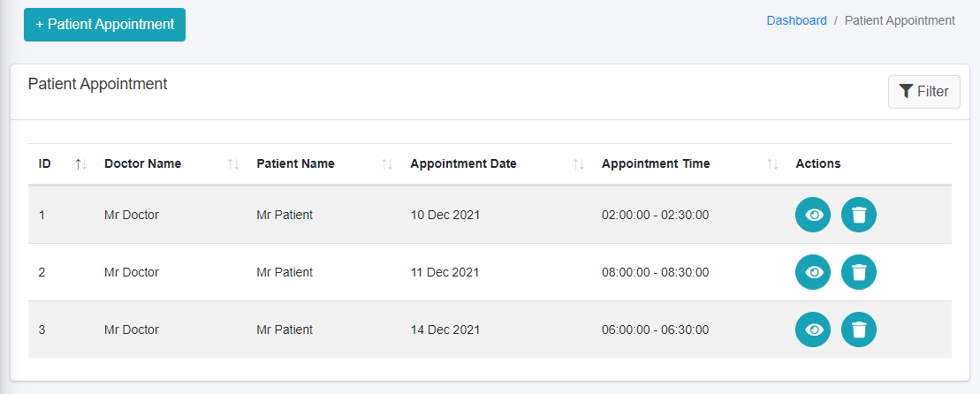Click the Actions column header

click(x=818, y=163)
